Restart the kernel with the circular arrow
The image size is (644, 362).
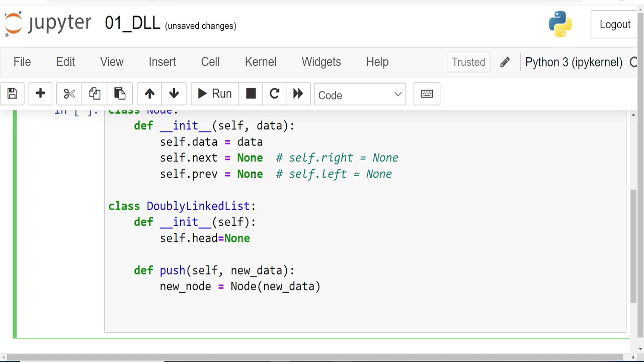[x=274, y=94]
